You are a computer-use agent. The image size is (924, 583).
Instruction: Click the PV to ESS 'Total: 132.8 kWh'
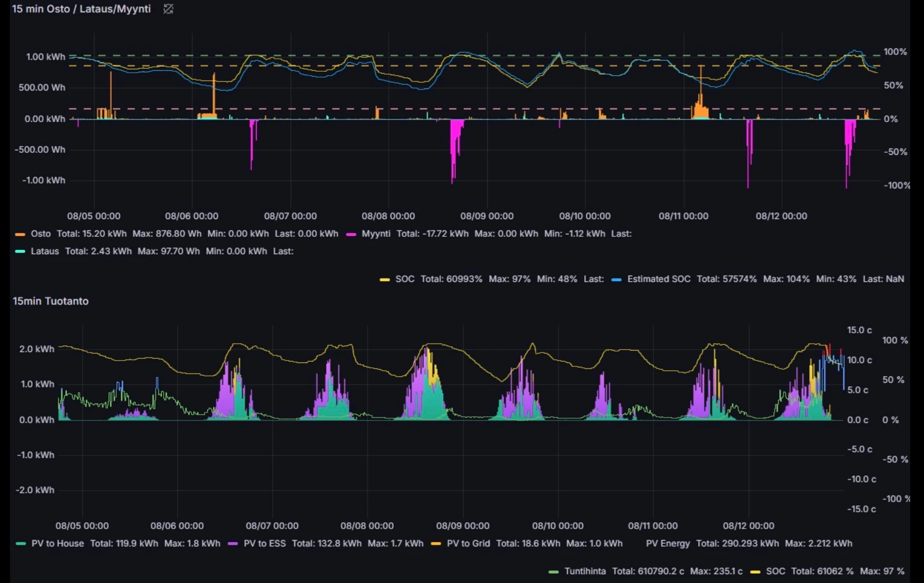[326, 543]
